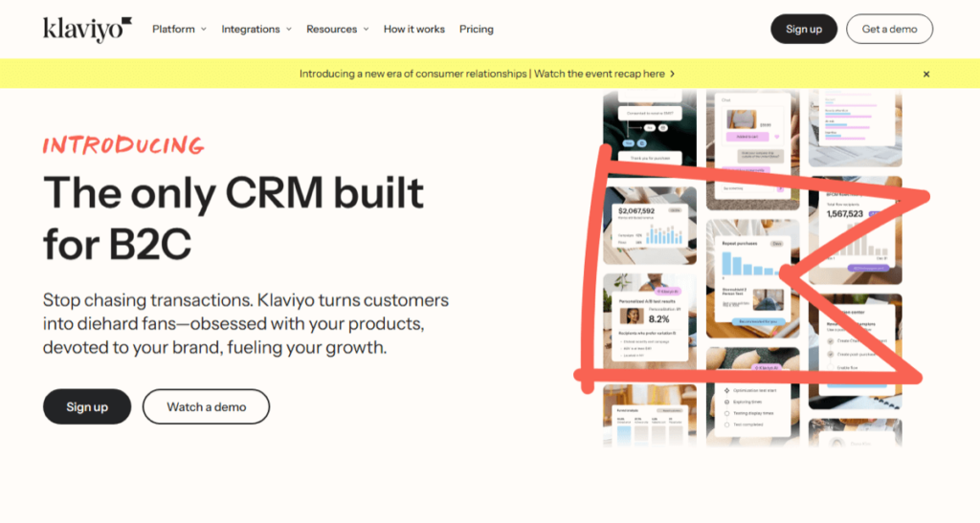Click the 8.2% A/B test results card
980x523 pixels.
click(x=650, y=321)
